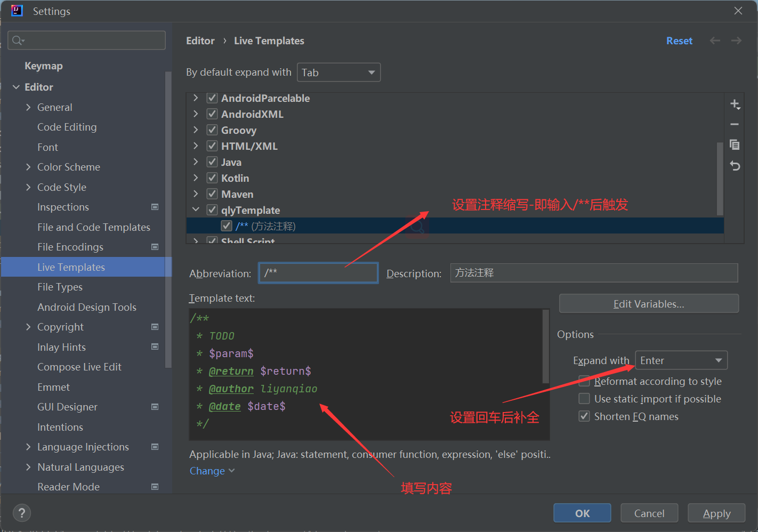
Task: Collapse the Editor settings section
Action: 16,87
